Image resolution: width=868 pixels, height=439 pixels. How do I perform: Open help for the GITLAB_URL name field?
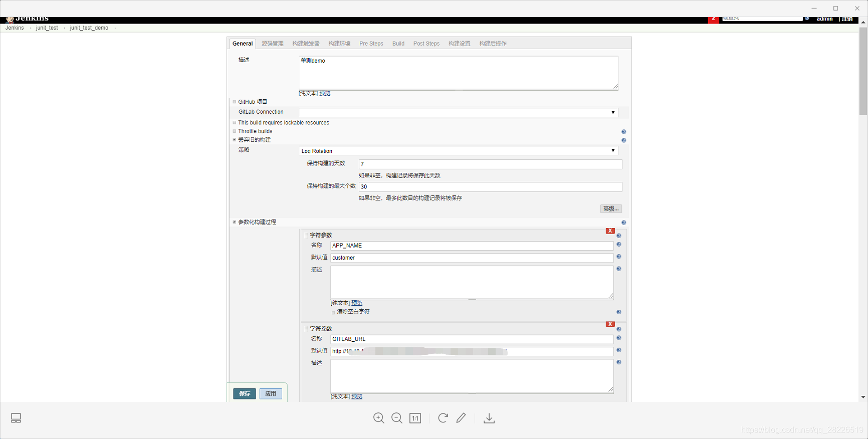(x=619, y=338)
